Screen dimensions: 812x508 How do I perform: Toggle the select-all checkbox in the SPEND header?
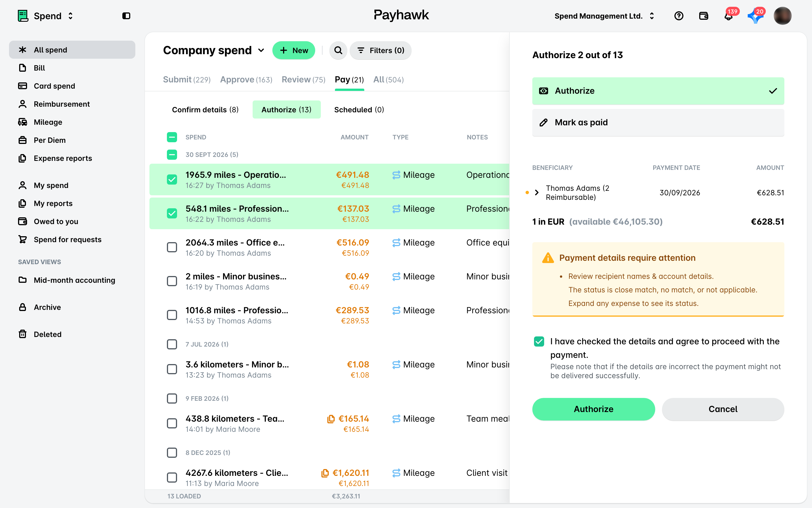(x=172, y=137)
